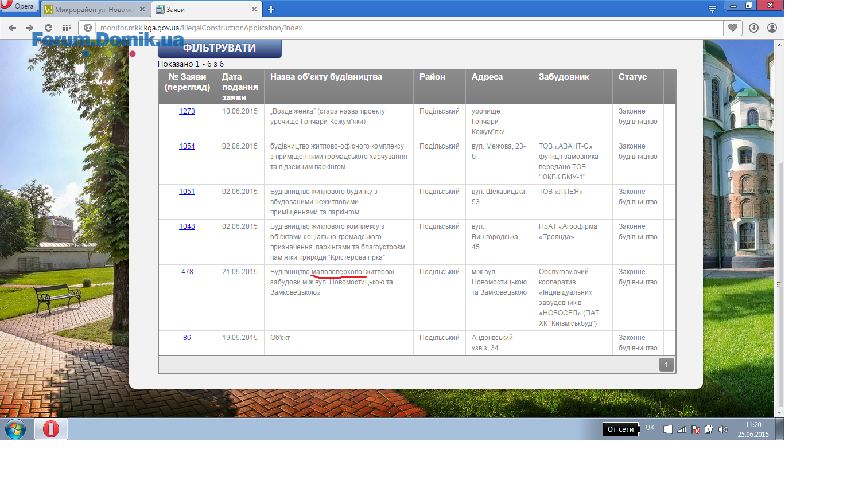843x504 pixels.
Task: Click the site info globe icon
Action: [88, 28]
